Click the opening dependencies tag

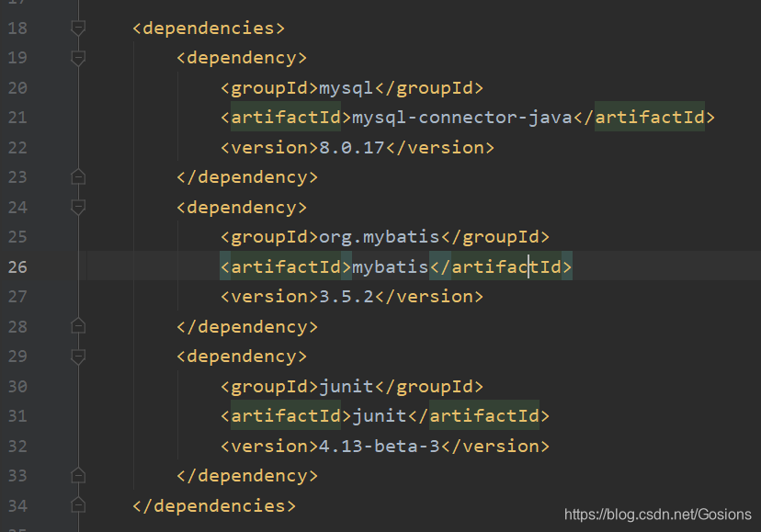(x=209, y=28)
